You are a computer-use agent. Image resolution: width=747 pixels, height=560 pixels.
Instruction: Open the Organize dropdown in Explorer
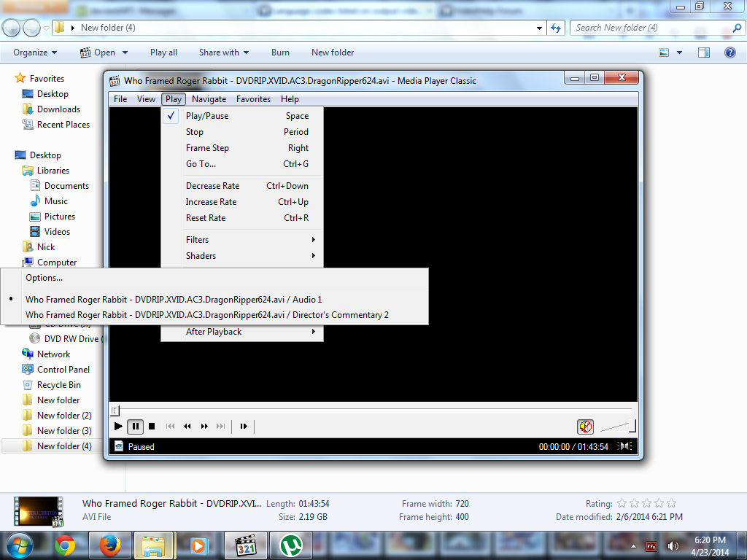[35, 52]
